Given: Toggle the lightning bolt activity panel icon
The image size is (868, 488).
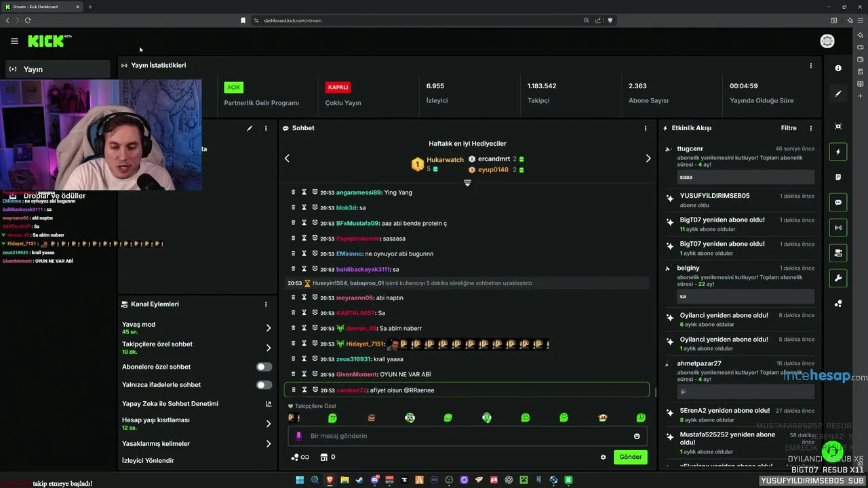Looking at the screenshot, I should coord(838,152).
